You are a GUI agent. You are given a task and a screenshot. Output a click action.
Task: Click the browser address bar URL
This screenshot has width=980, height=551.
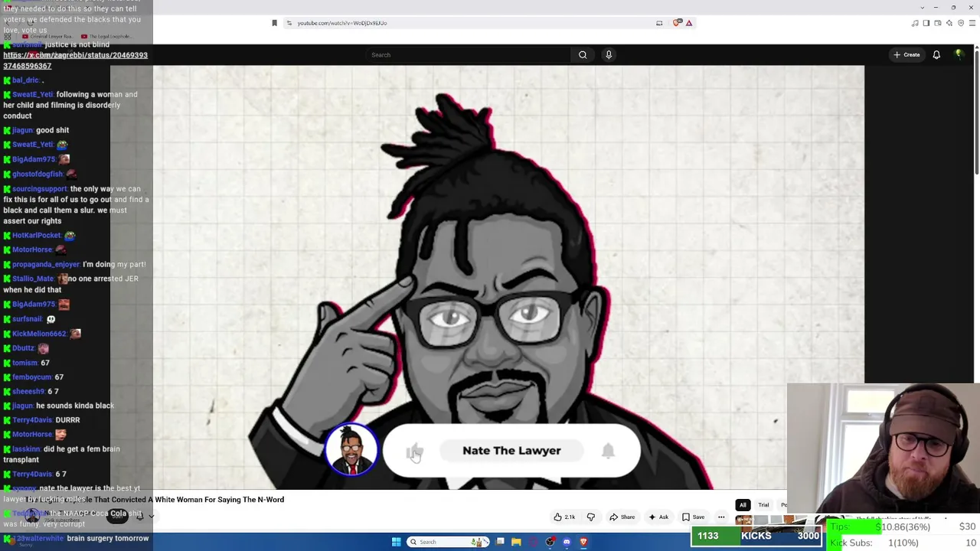coord(342,23)
